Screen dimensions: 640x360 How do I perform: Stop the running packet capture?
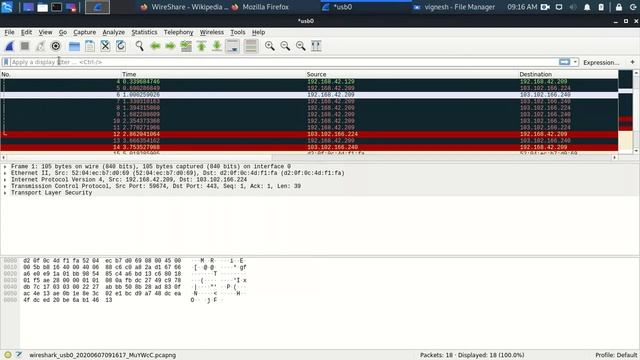(25, 46)
